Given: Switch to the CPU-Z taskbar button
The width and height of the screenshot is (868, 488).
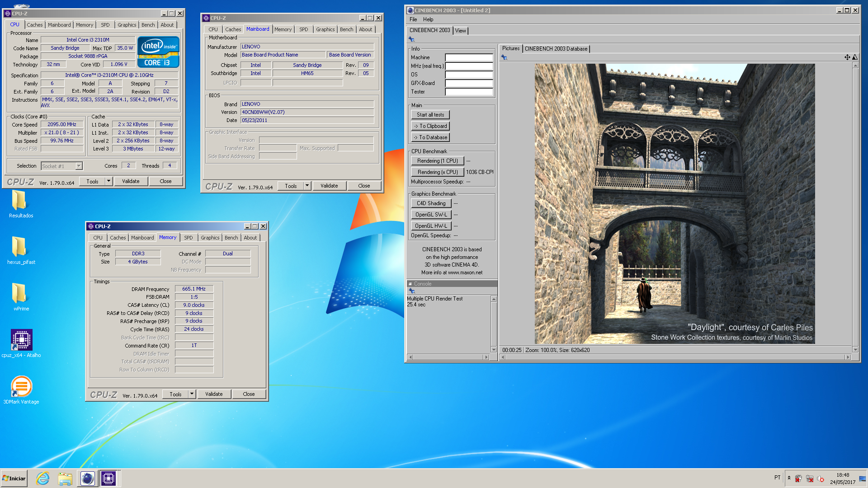Looking at the screenshot, I should click(x=108, y=479).
